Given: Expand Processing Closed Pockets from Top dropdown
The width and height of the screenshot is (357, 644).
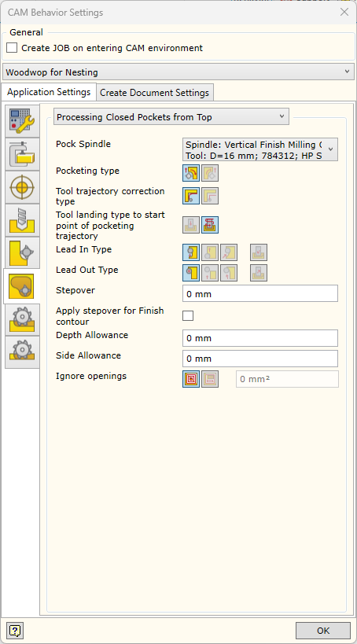Looking at the screenshot, I should pos(171,116).
